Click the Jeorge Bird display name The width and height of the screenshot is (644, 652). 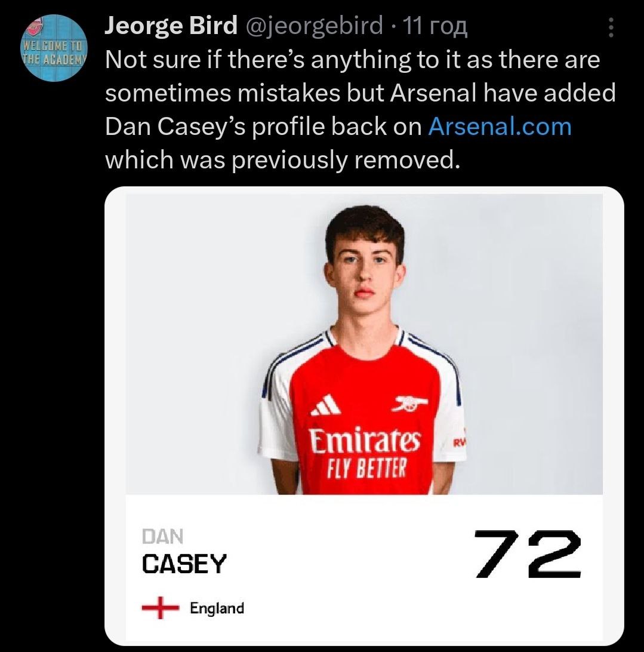pyautogui.click(x=171, y=25)
